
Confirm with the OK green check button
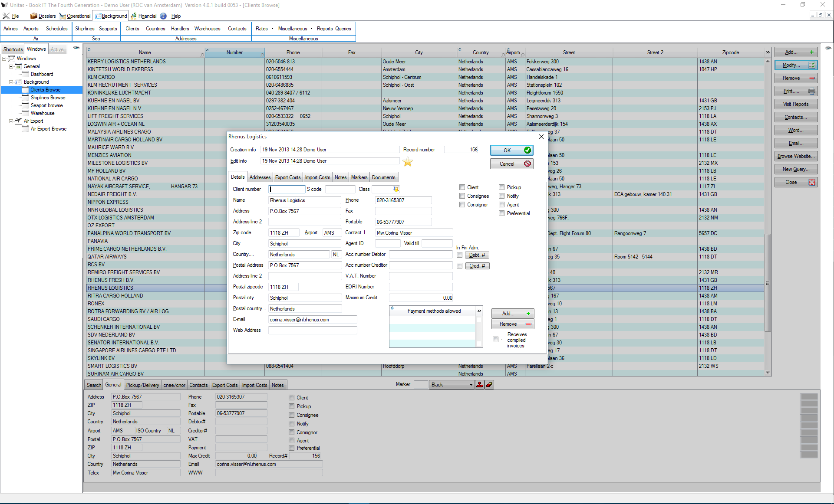tap(511, 150)
